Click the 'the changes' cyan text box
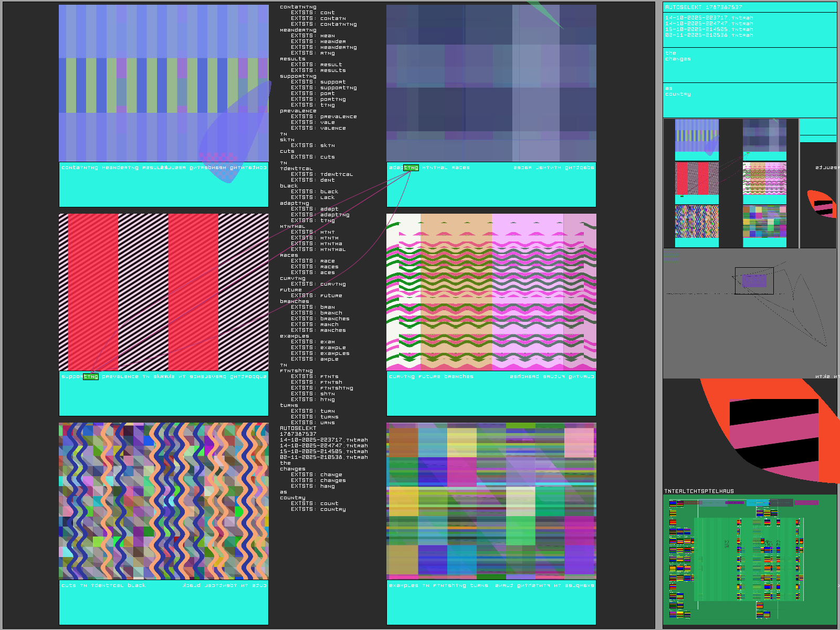 click(x=749, y=65)
